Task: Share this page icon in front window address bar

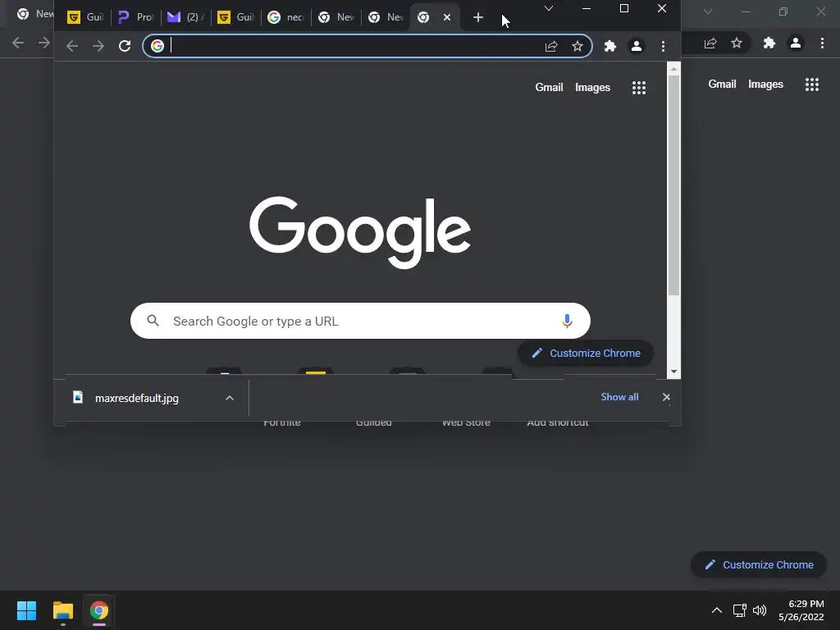Action: [551, 46]
